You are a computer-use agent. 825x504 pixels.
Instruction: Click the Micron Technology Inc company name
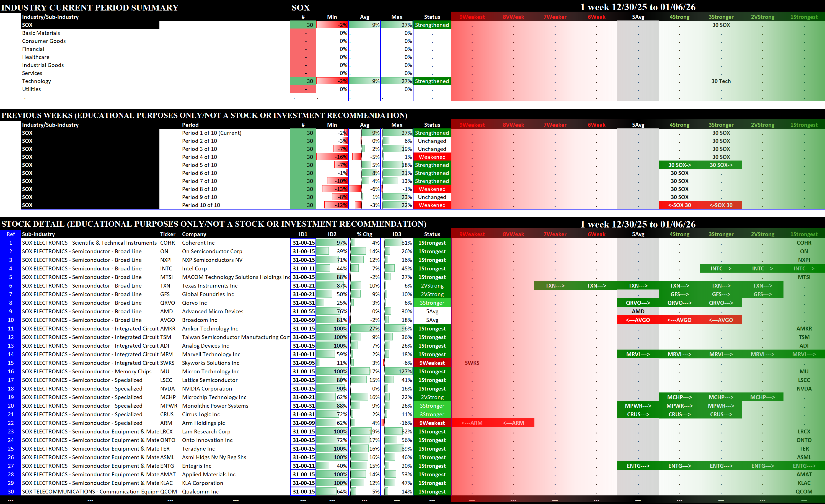tap(211, 371)
